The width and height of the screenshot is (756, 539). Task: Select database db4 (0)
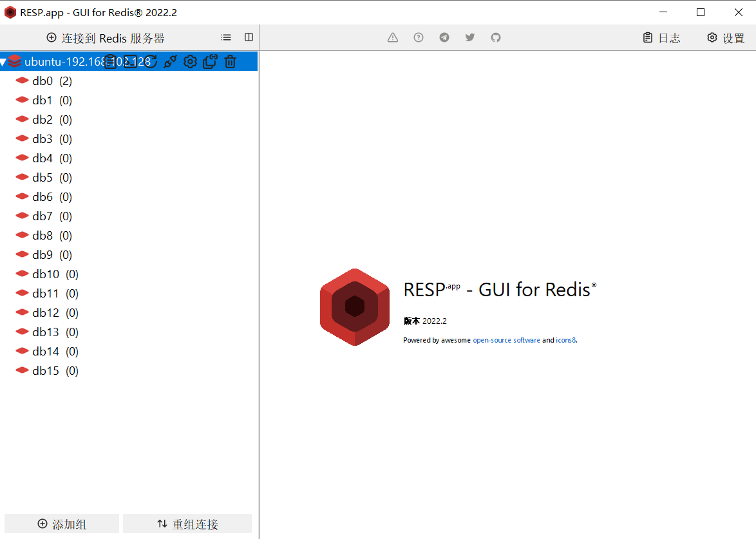[129, 158]
